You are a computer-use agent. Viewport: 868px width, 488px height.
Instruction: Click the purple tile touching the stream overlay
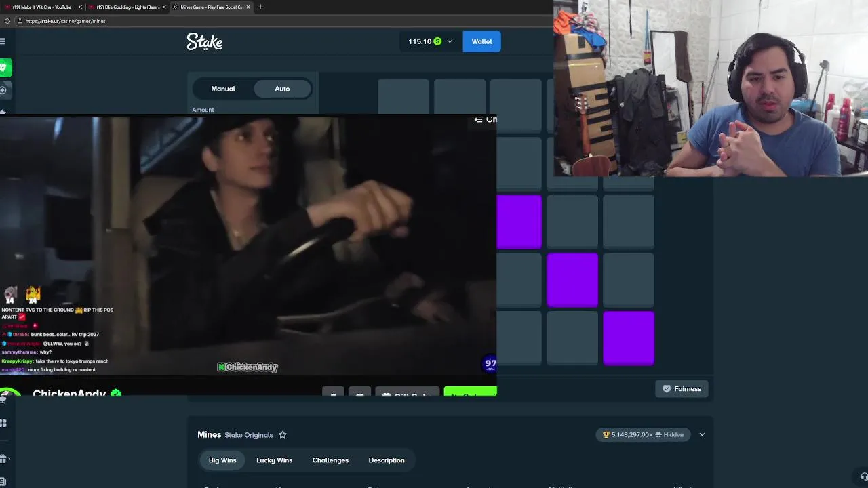coord(519,222)
